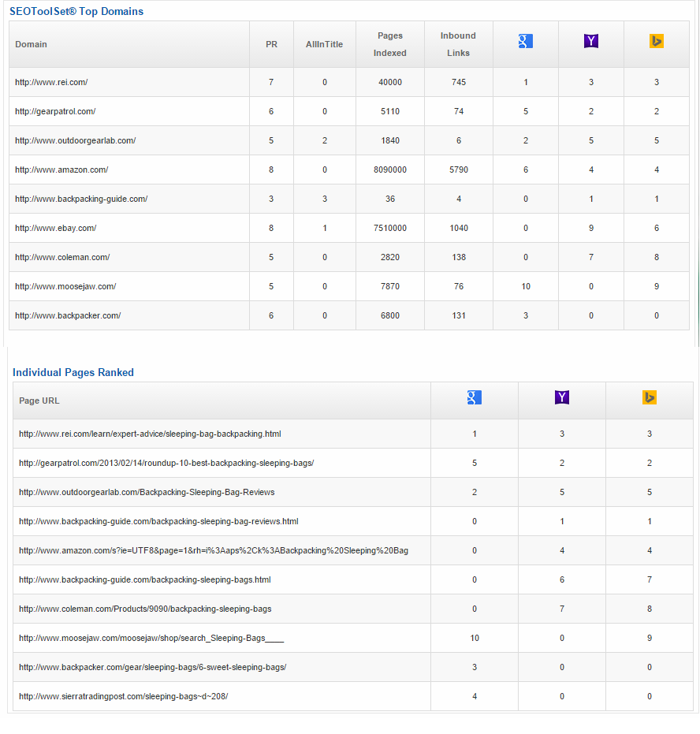Click Google icon in Top Domains header

(526, 41)
